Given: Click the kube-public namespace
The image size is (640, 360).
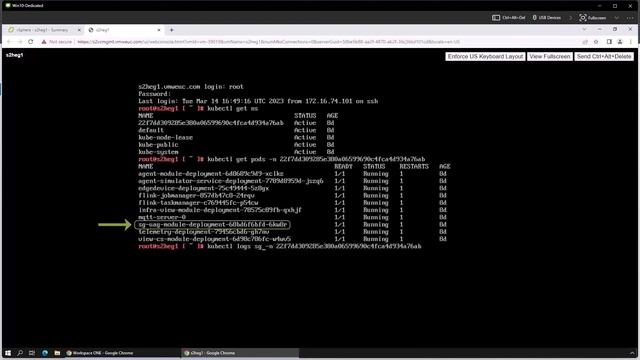Looking at the screenshot, I should click(158, 145).
